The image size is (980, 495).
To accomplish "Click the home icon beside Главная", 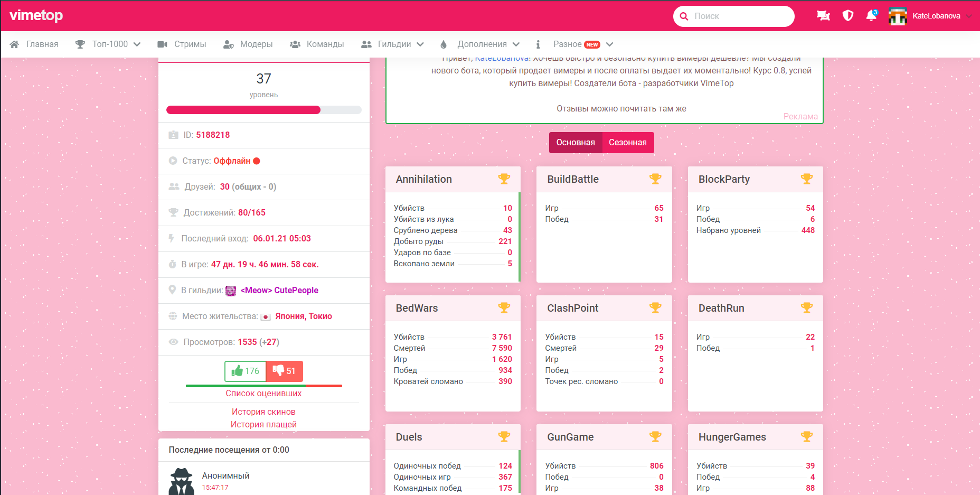I will (15, 44).
